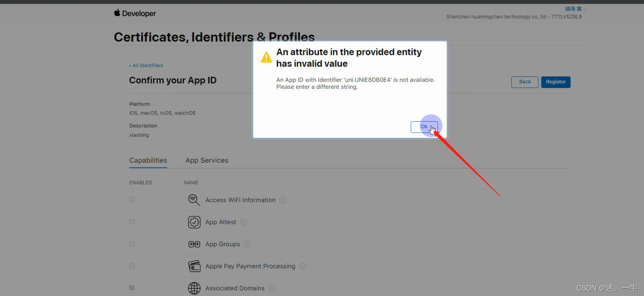Image resolution: width=644 pixels, height=296 pixels.
Task: Enable Access WiFi Information checkbox
Action: click(132, 200)
